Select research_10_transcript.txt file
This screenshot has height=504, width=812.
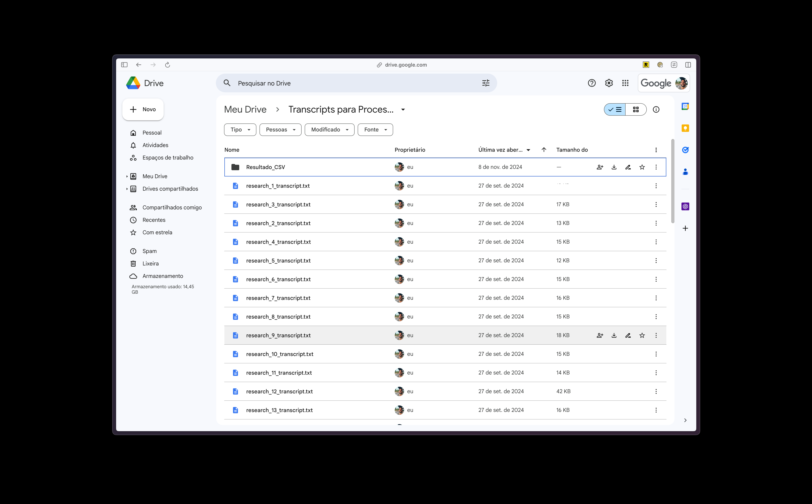[445, 354]
